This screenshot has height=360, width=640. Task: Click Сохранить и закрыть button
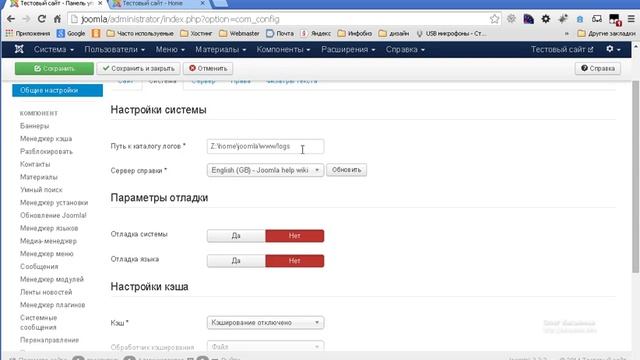(x=138, y=68)
